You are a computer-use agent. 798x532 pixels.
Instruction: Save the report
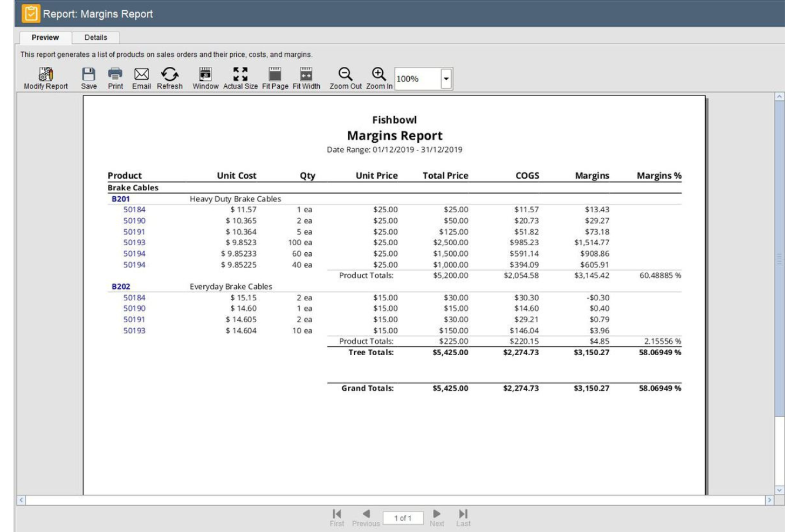point(89,78)
